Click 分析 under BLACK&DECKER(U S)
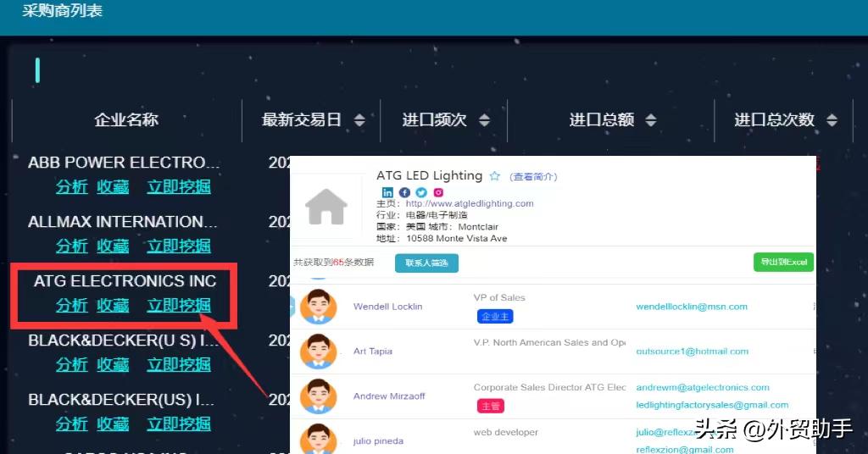This screenshot has height=454, width=868. [x=72, y=364]
